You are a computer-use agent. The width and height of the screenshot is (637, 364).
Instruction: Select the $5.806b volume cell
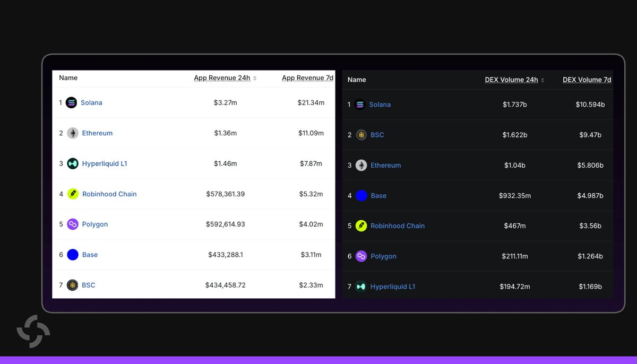pyautogui.click(x=590, y=165)
